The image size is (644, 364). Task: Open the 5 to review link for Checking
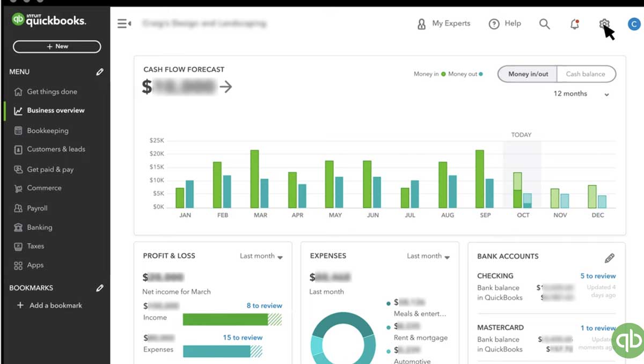pyautogui.click(x=598, y=276)
